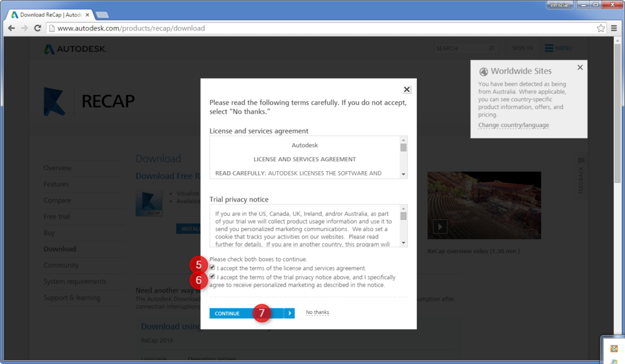Go back with the browser back arrow
Screen dimensions: 625x364
[11, 28]
